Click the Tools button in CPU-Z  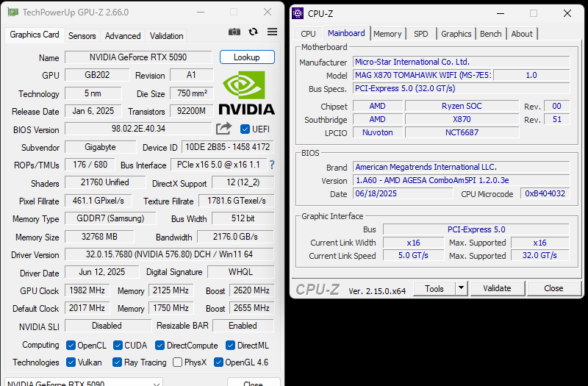(434, 288)
